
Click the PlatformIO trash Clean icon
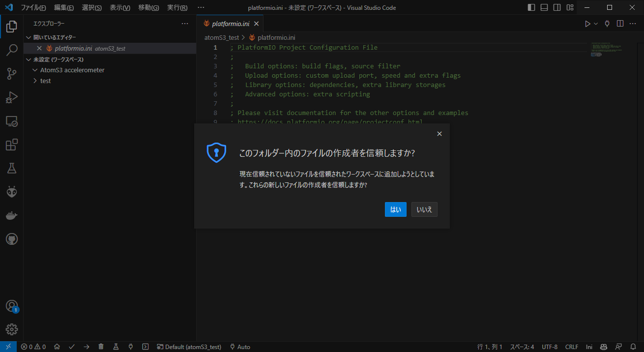[101, 347]
